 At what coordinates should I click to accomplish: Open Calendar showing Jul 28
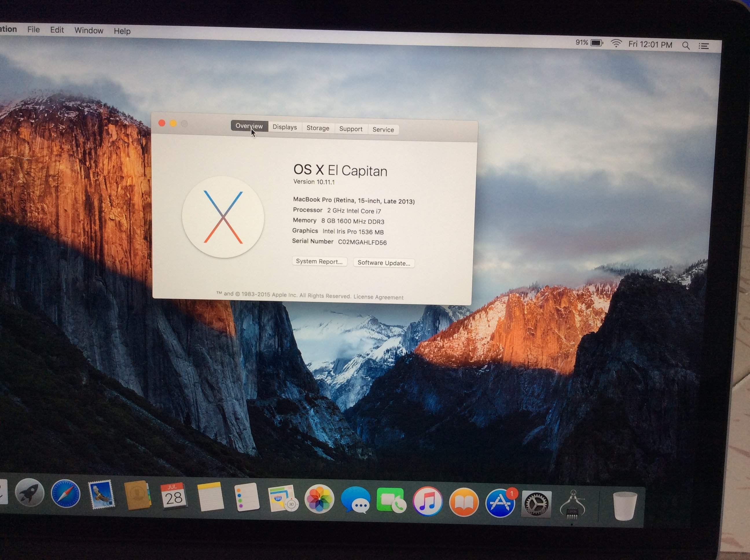coord(174,496)
